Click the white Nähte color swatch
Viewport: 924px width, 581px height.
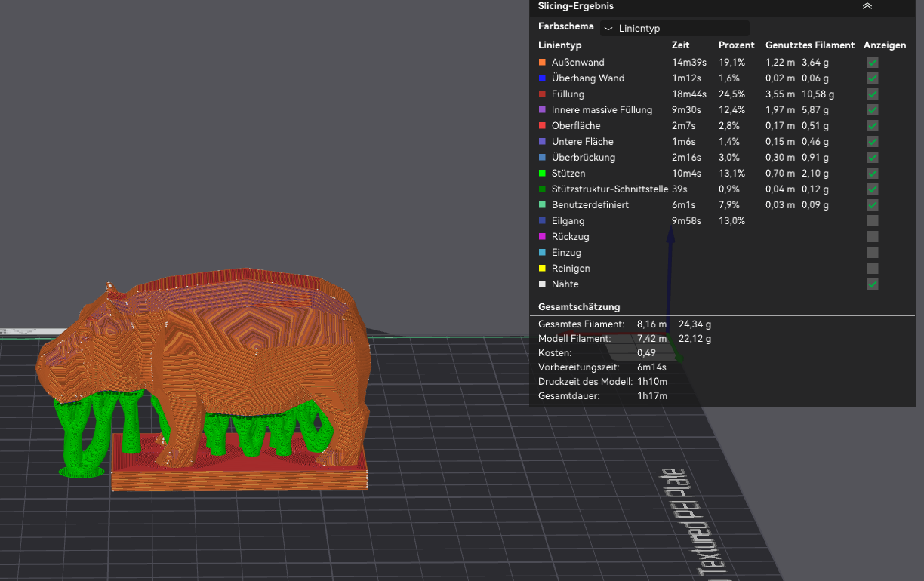click(x=542, y=284)
